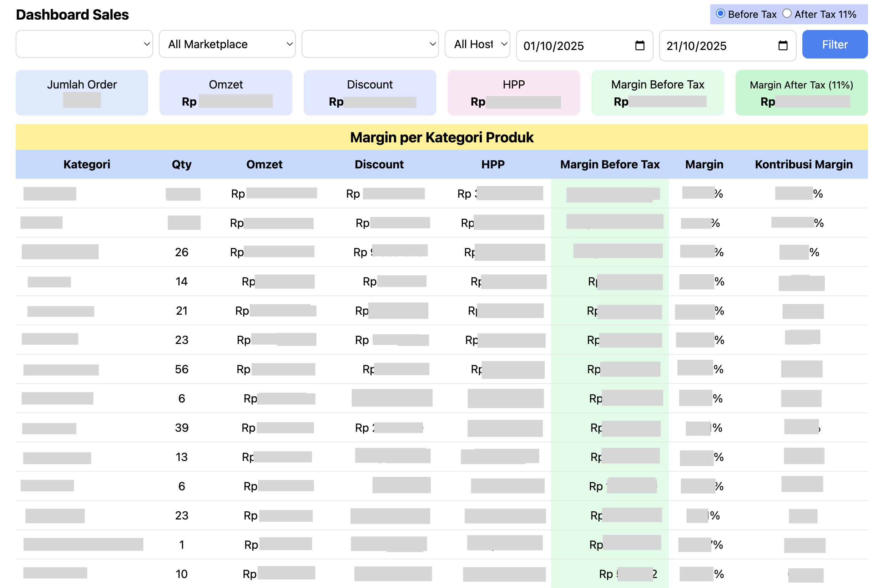The width and height of the screenshot is (878, 588).
Task: Open the third filter combo box
Action: 370,44
